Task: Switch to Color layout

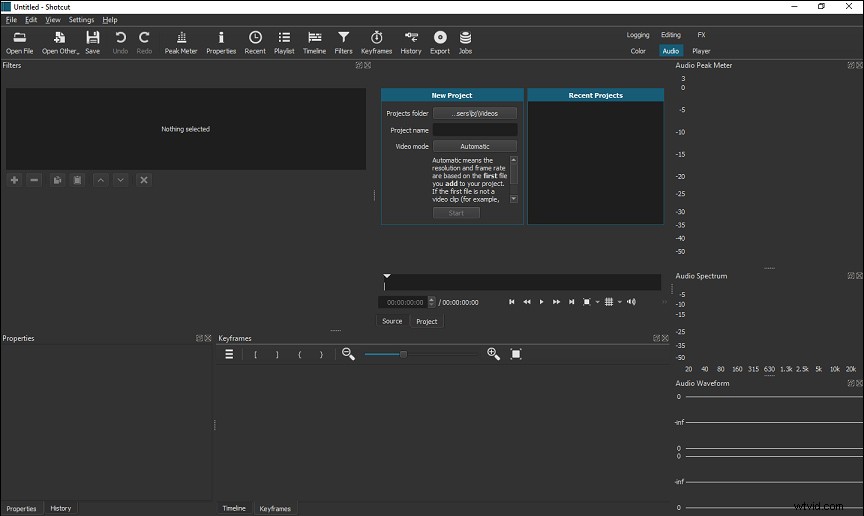Action: [x=638, y=51]
